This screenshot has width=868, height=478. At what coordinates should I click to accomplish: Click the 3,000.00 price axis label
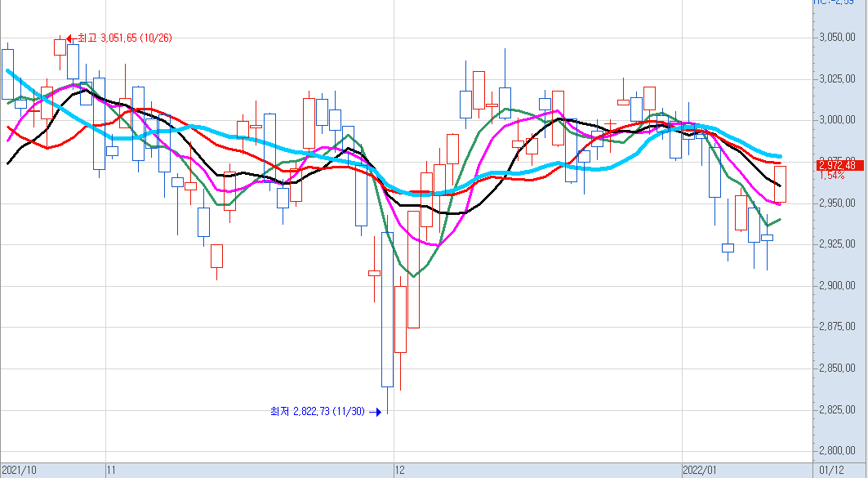coord(838,120)
